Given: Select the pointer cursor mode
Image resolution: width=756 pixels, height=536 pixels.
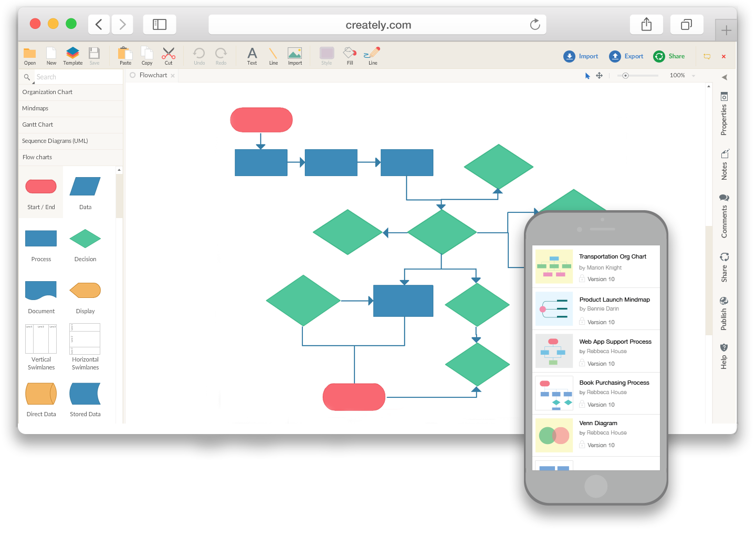Looking at the screenshot, I should (587, 76).
